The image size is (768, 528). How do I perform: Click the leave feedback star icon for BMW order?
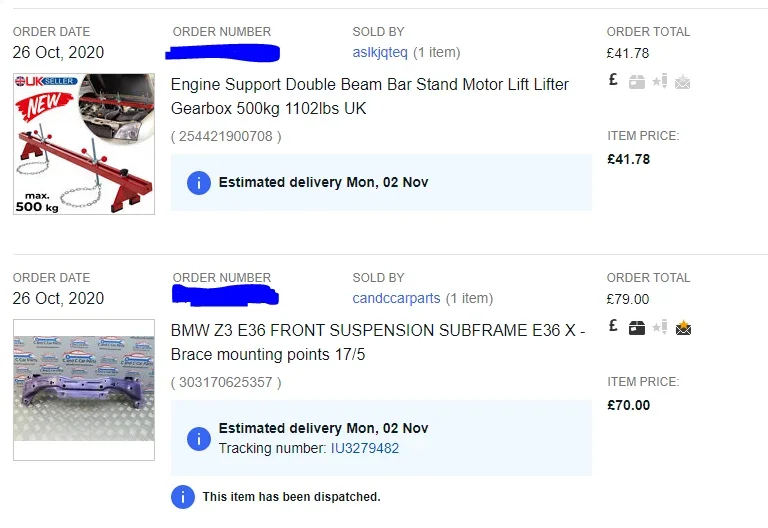(x=660, y=327)
